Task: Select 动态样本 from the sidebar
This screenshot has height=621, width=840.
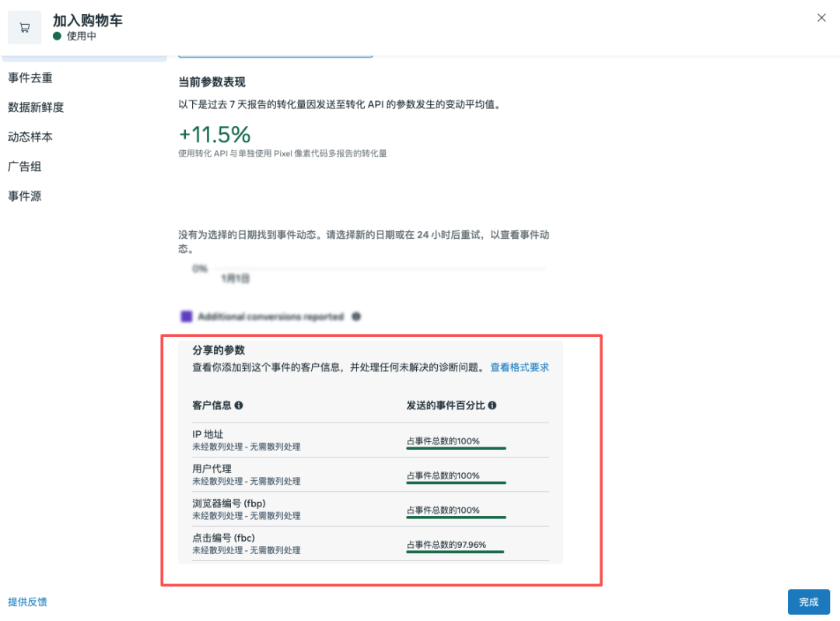Action: pyautogui.click(x=30, y=137)
